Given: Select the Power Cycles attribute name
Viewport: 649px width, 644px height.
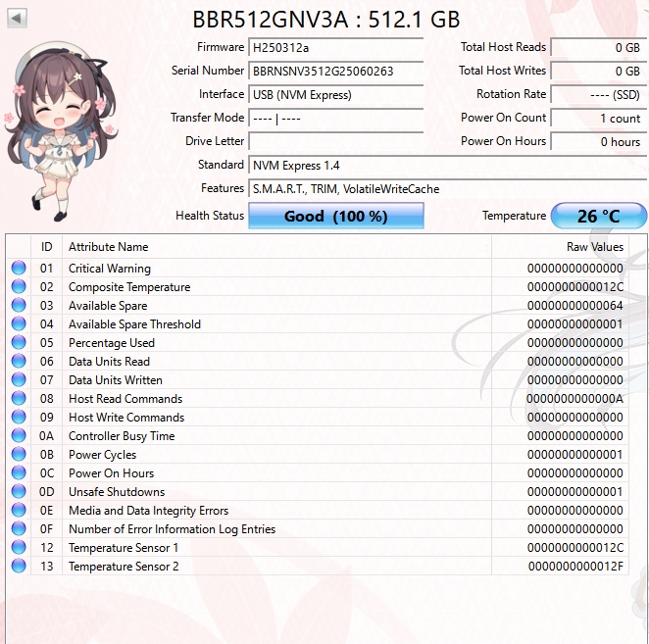Looking at the screenshot, I should point(103,455).
